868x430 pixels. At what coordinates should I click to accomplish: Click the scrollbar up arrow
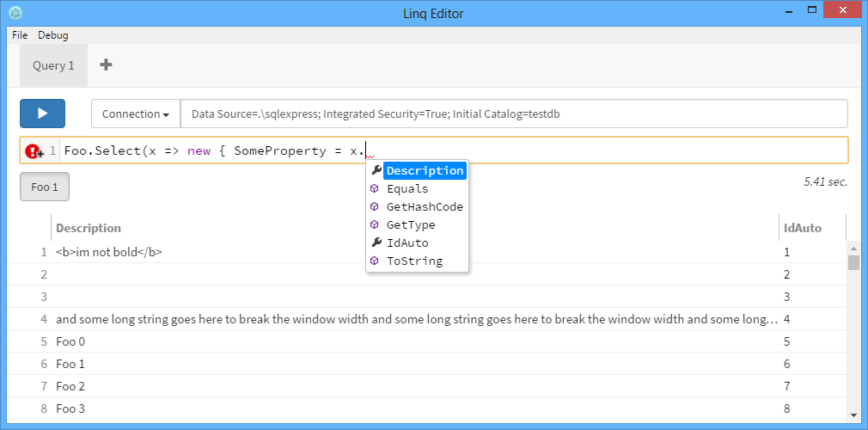pyautogui.click(x=853, y=247)
